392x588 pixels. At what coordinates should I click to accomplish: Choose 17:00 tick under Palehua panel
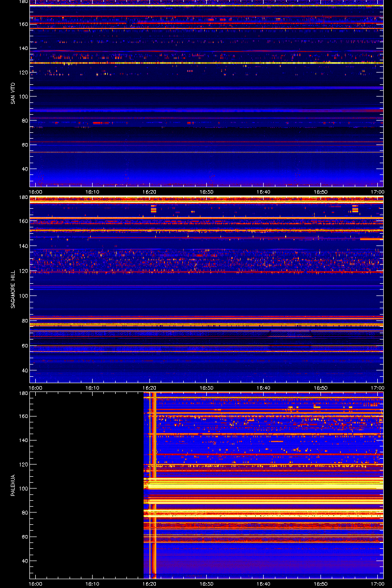[x=378, y=584]
